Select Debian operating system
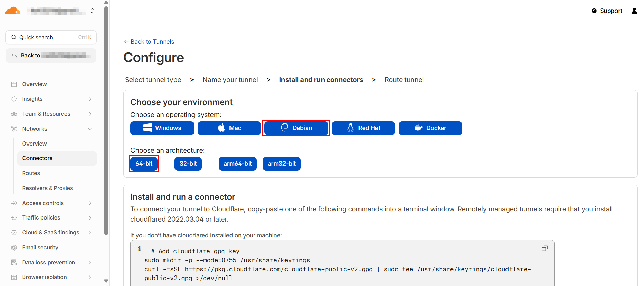This screenshot has height=286, width=644. coord(296,128)
